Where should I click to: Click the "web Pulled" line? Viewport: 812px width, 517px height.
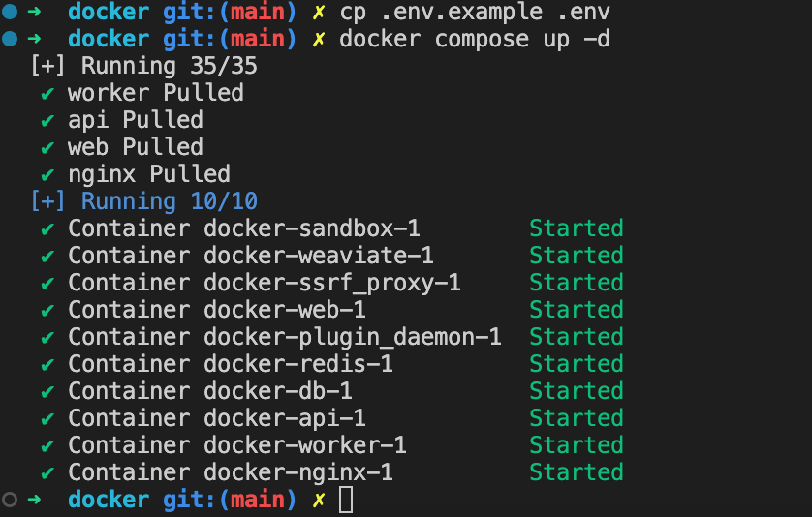(135, 148)
